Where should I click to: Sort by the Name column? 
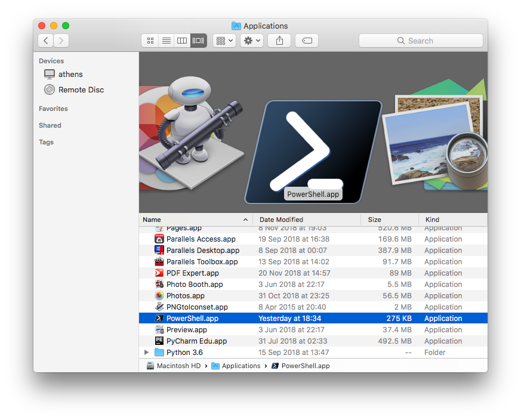coord(196,220)
